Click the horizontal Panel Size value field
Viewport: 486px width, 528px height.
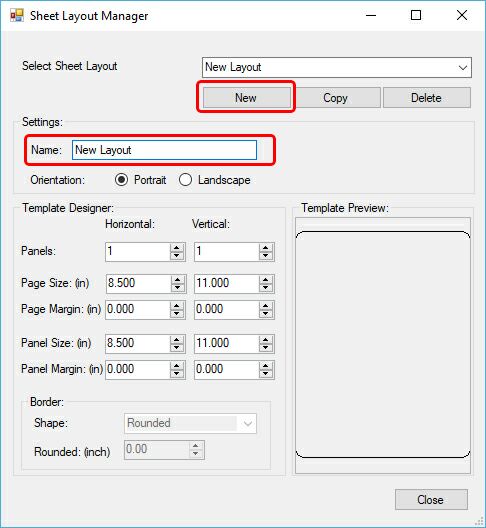[x=137, y=343]
